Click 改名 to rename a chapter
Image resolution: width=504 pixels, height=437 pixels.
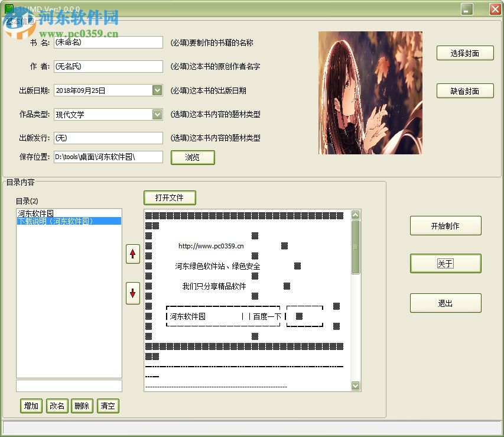coord(57,406)
